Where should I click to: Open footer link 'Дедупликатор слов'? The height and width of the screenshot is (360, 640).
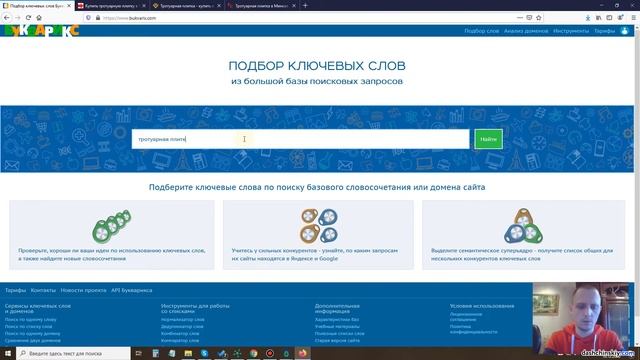click(182, 327)
